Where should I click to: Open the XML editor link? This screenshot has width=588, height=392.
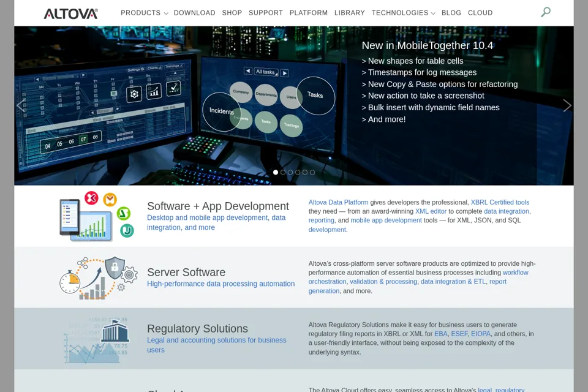(431, 211)
